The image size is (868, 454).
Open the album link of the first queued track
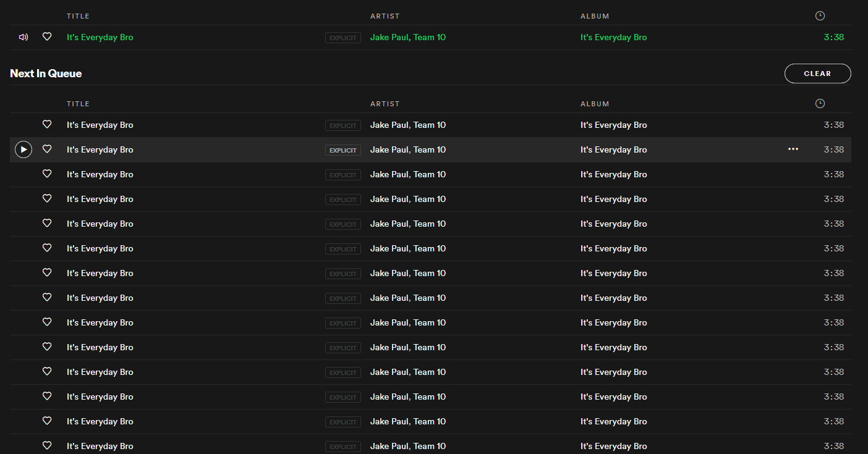613,125
